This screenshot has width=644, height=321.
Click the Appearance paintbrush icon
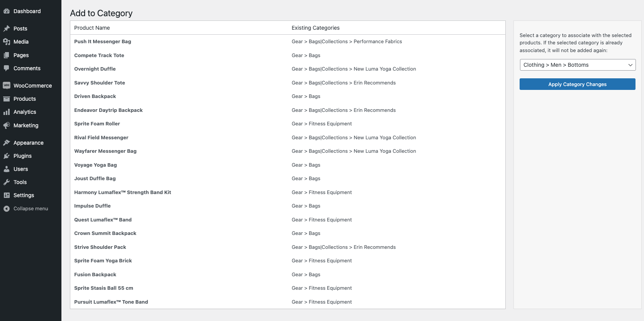click(7, 143)
